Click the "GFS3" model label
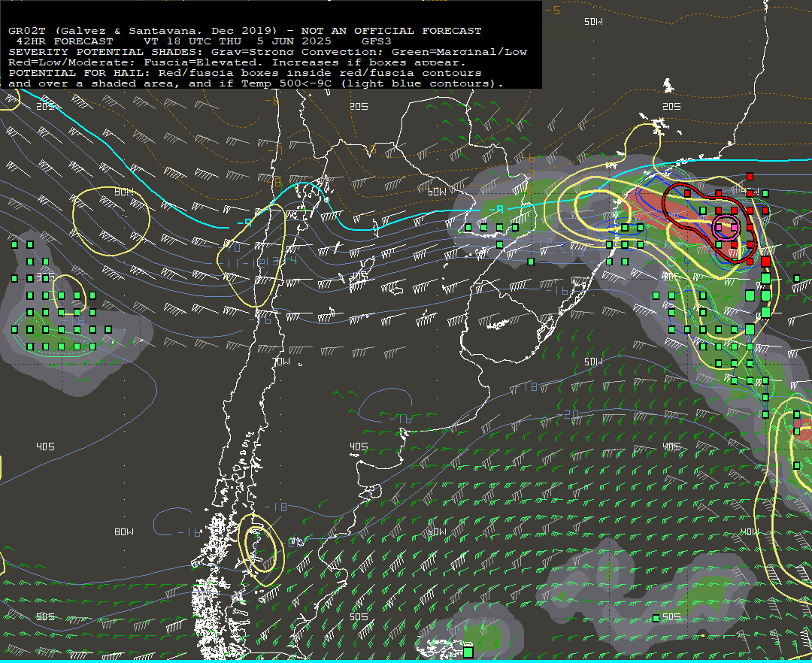The image size is (812, 663). click(x=377, y=41)
